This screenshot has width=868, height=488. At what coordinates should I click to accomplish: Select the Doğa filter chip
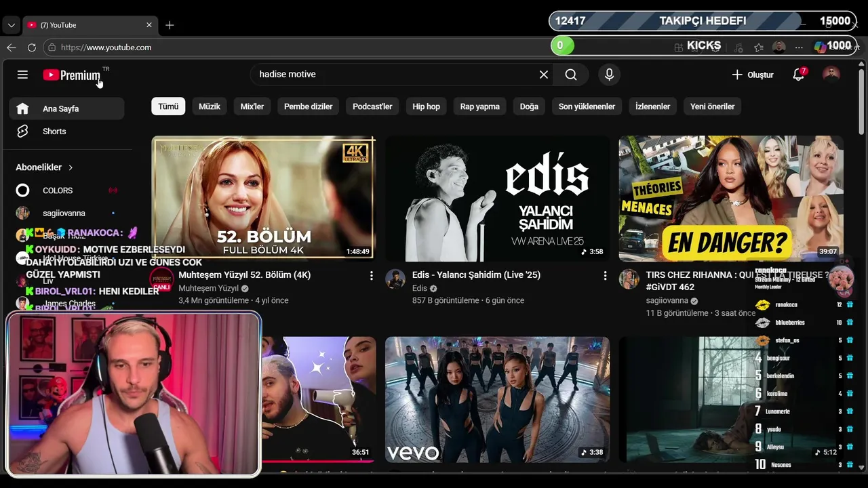point(529,106)
